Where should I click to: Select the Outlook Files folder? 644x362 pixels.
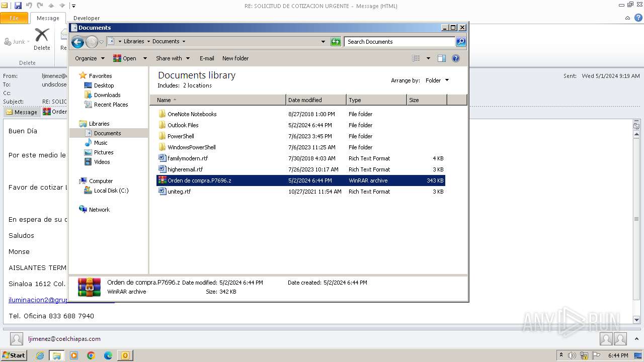tap(301, 125)
